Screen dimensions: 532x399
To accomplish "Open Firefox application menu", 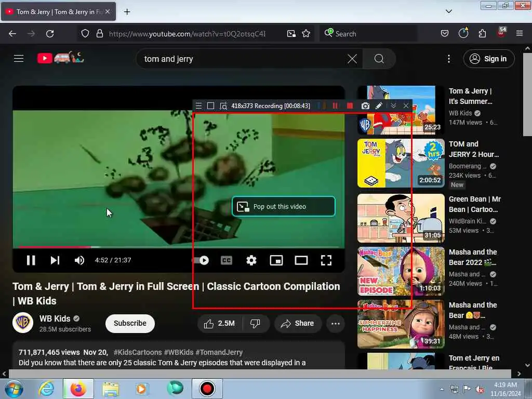I will [519, 34].
